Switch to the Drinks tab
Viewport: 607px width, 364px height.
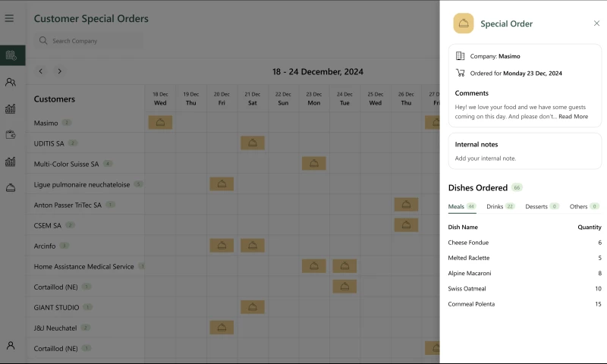click(x=500, y=206)
